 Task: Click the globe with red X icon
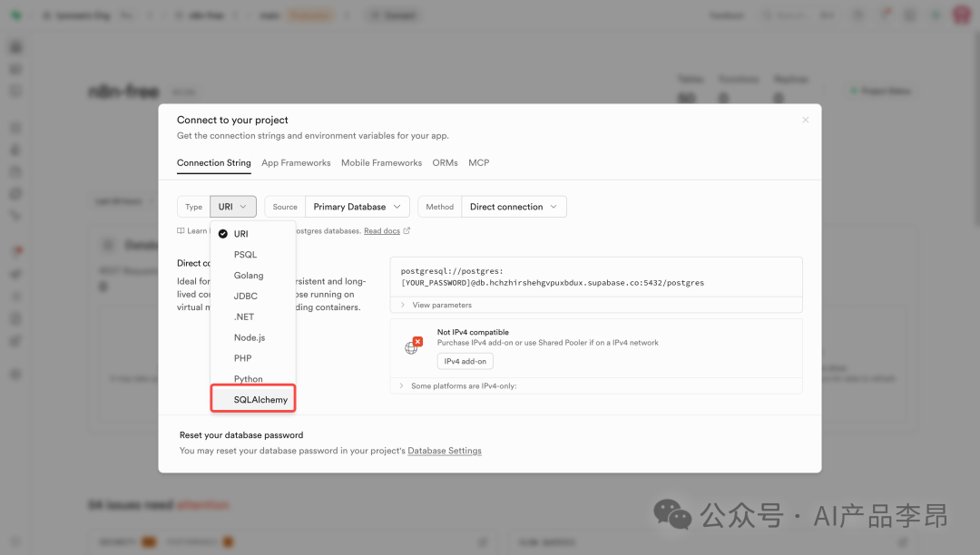pyautogui.click(x=413, y=346)
